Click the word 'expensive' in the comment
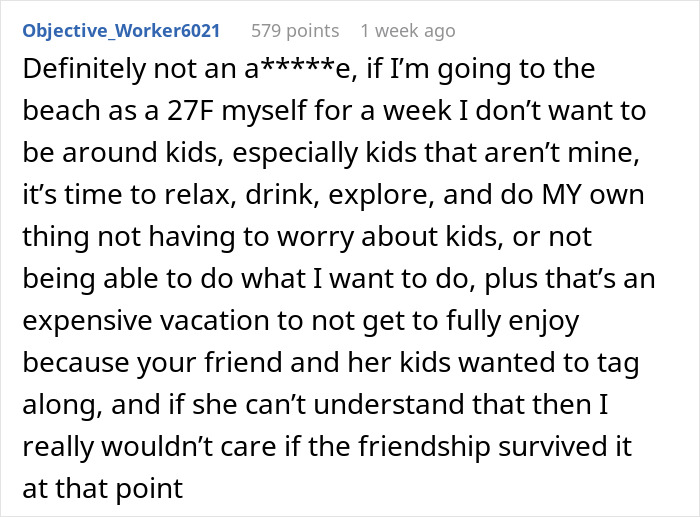This screenshot has height=517, width=700. (87, 321)
